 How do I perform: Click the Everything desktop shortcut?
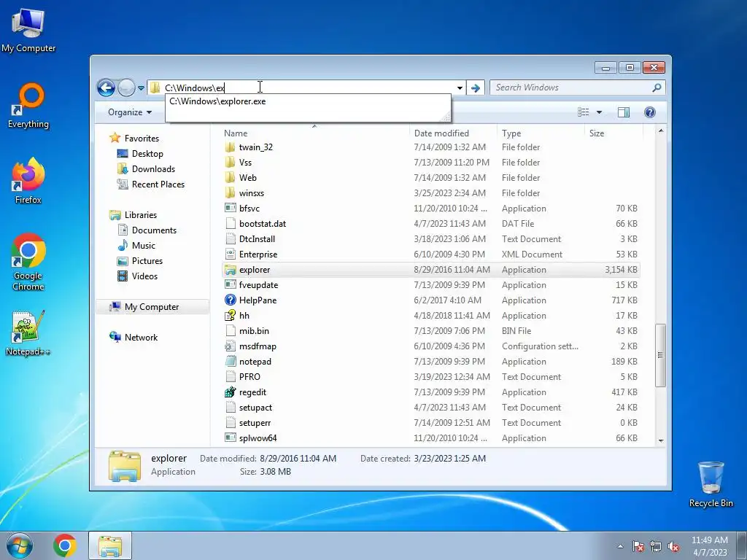pos(28,106)
